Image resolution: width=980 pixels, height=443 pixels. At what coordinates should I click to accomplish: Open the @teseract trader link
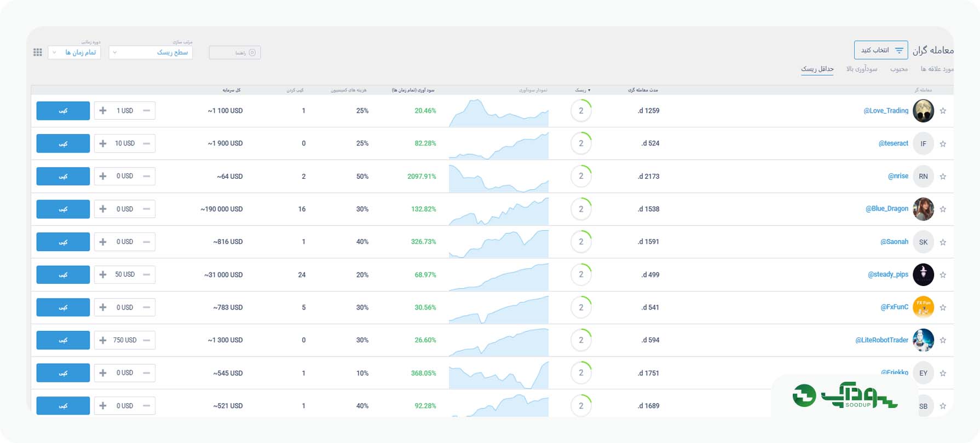click(x=893, y=143)
